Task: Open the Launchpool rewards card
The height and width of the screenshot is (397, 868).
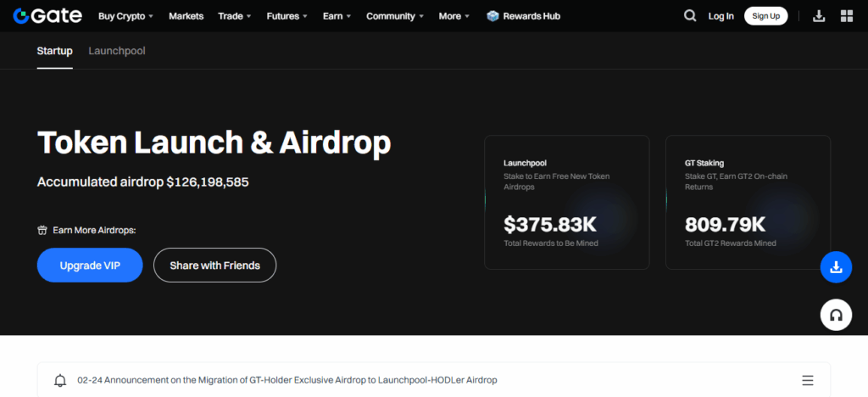Action: (567, 203)
